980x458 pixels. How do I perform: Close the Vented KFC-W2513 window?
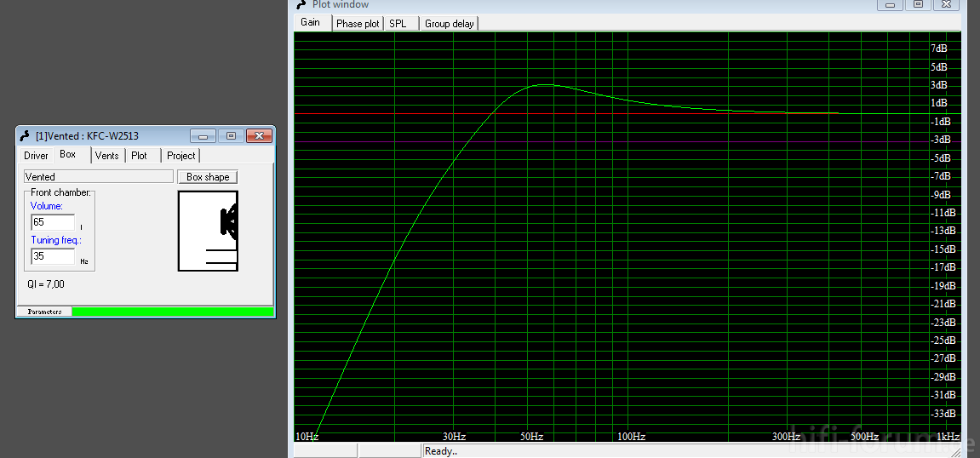click(258, 135)
